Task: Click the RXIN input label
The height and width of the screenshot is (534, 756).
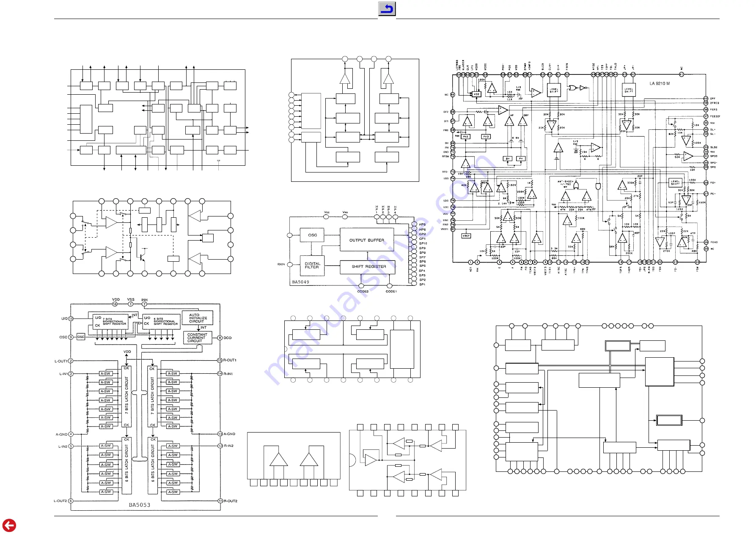Action: pyautogui.click(x=281, y=265)
